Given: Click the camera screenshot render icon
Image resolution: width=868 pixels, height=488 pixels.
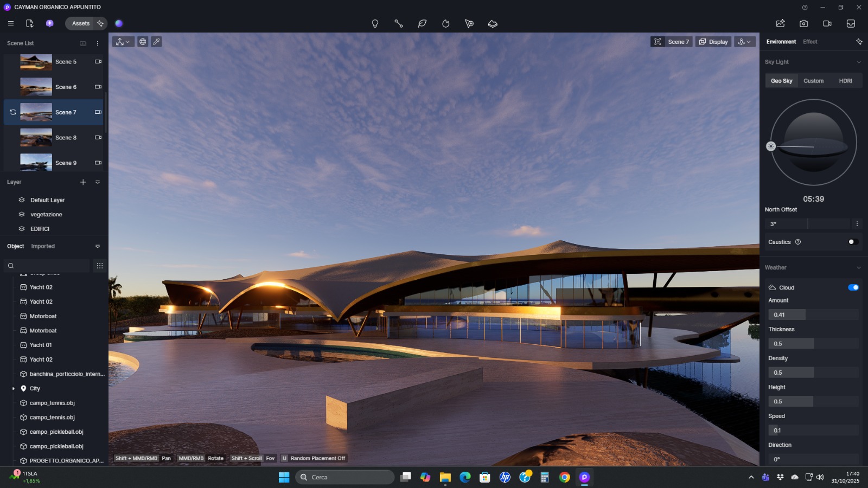Looking at the screenshot, I should click(x=803, y=24).
